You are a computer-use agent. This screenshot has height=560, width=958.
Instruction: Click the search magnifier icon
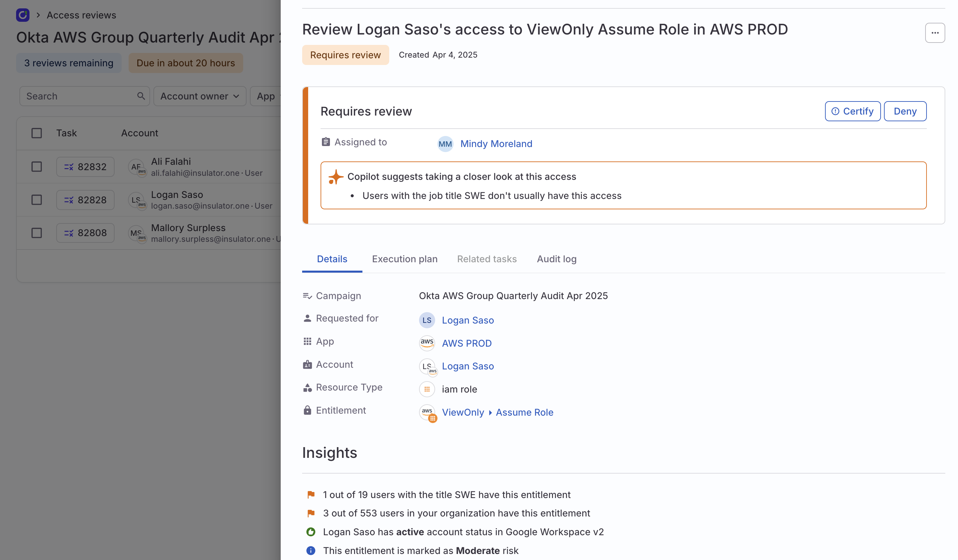(x=141, y=96)
